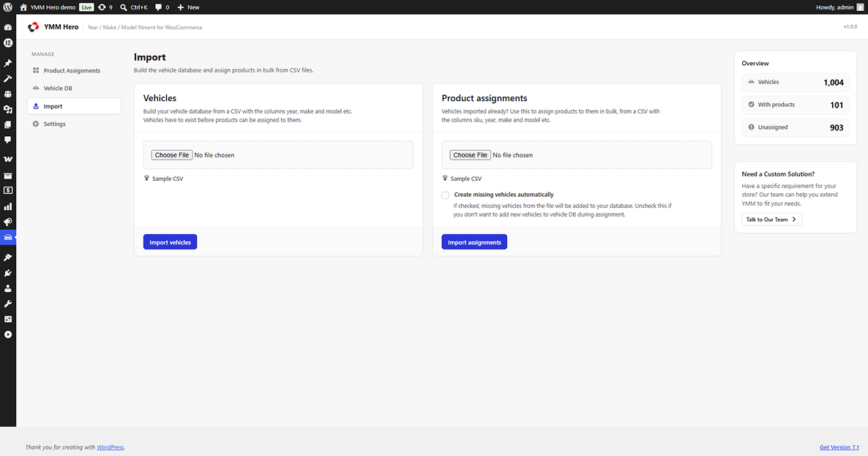
Task: Open Marketing megaphone icon in sidebar
Action: tap(8, 222)
